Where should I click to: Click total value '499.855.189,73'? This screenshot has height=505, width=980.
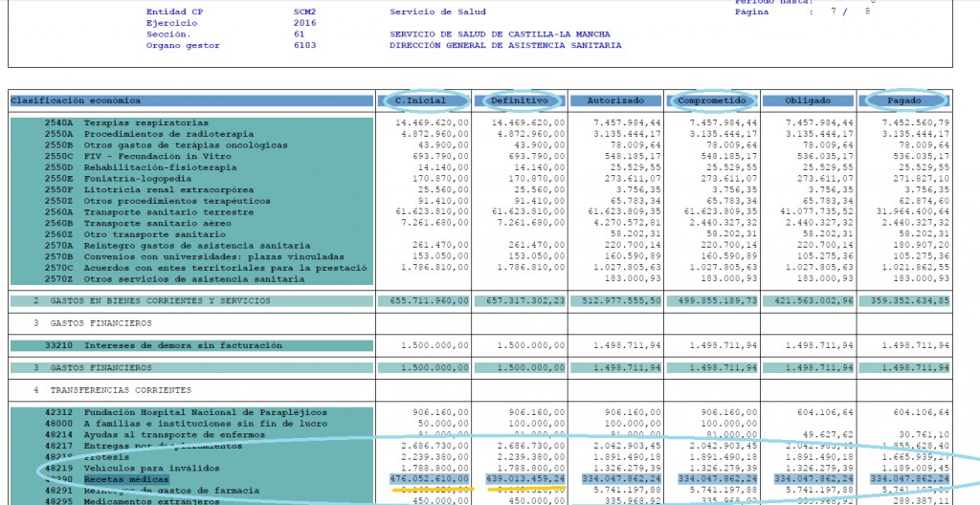718,301
